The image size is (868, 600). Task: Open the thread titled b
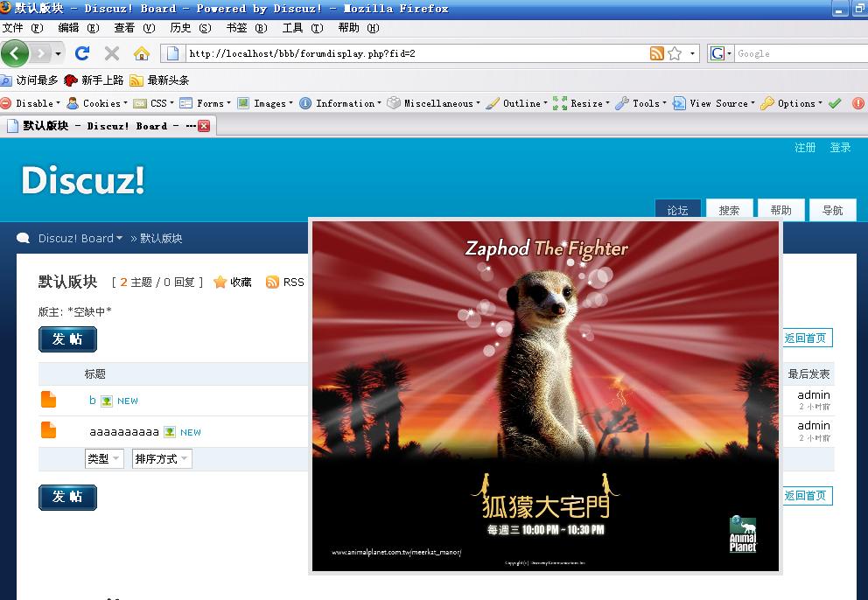[x=93, y=401]
